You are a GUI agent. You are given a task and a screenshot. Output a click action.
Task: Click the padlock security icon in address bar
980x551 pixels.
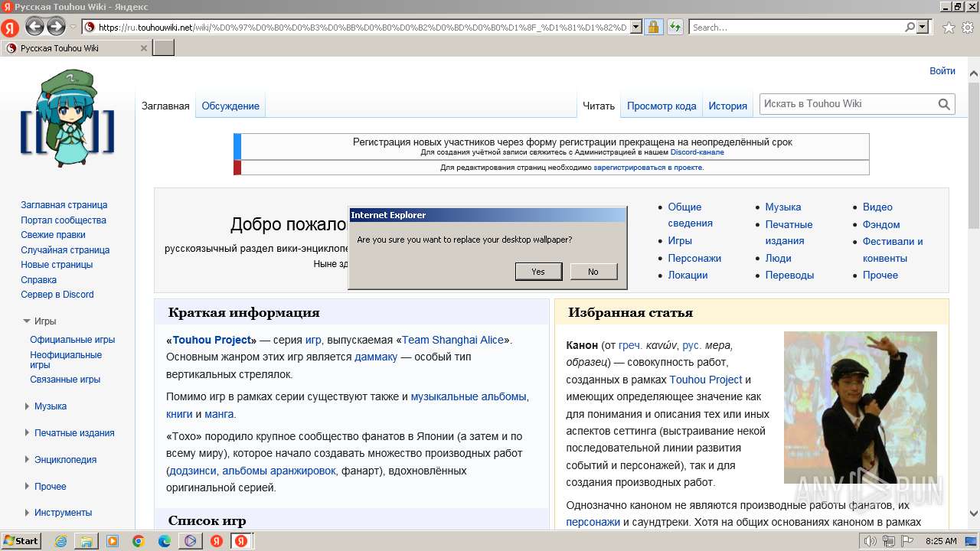[x=653, y=28]
